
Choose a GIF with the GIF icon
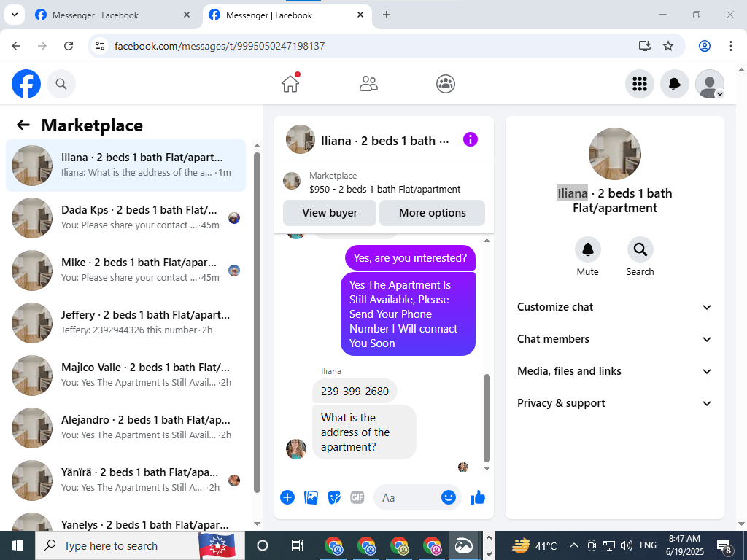tap(357, 497)
